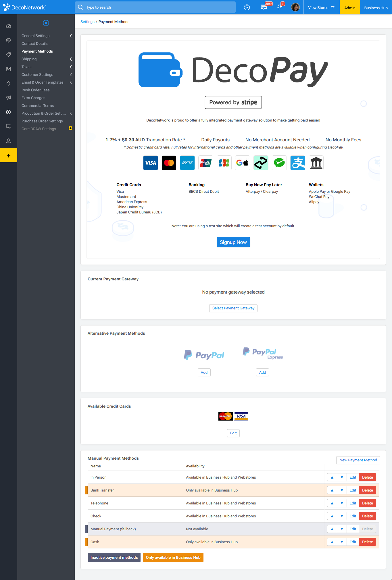The image size is (392, 580).
Task: Edit available credit cards
Action: pos(233,433)
